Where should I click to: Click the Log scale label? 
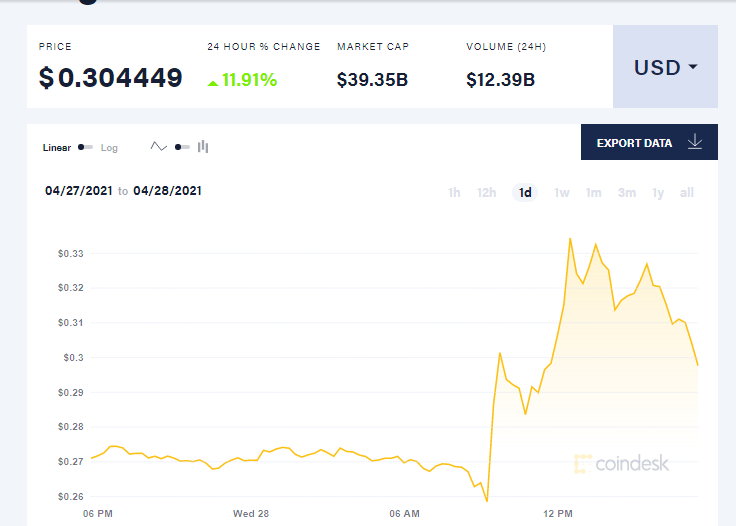tap(109, 148)
